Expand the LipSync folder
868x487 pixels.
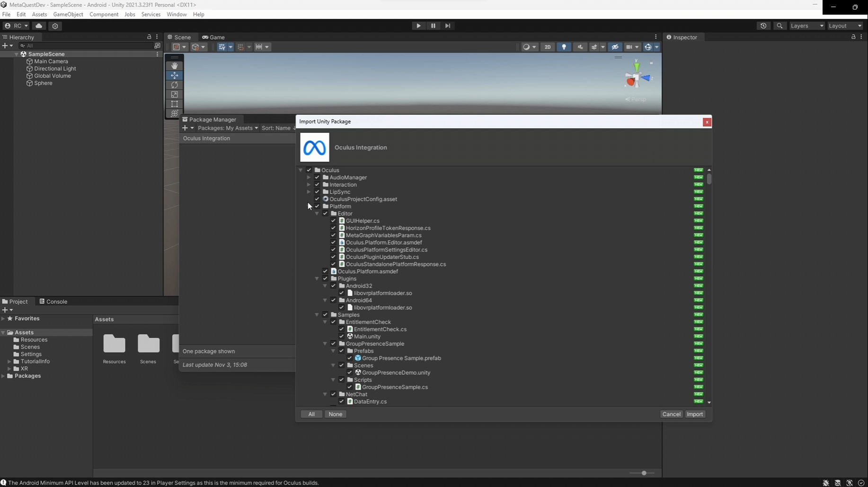tap(309, 192)
